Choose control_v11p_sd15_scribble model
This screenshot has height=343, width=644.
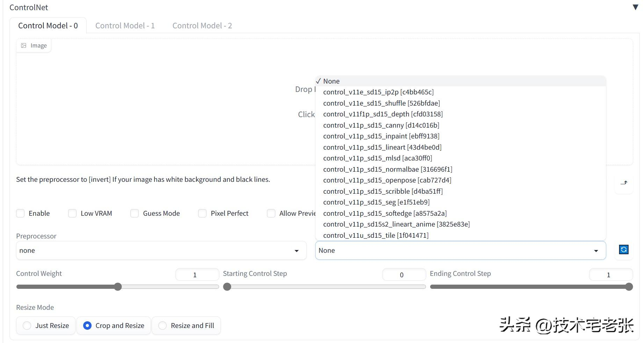point(460,191)
